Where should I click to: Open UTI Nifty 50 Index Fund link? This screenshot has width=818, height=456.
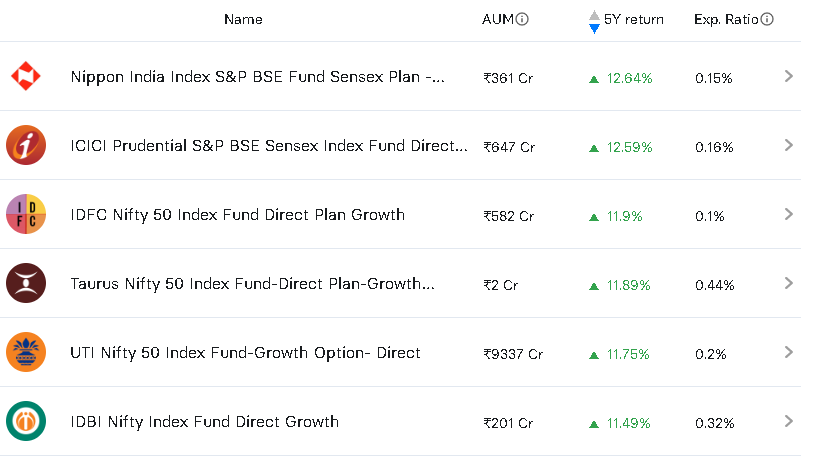click(x=245, y=352)
